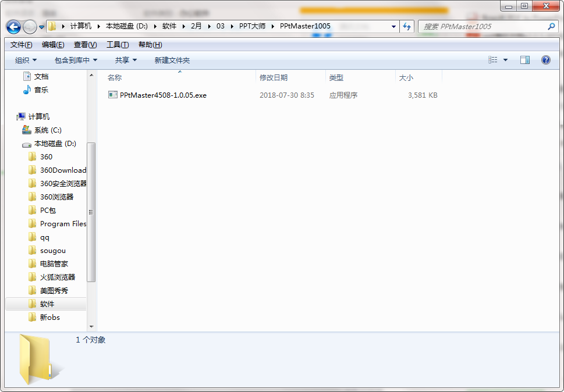Open the view options dropdown arrow
This screenshot has height=392, width=564.
pyautogui.click(x=505, y=60)
